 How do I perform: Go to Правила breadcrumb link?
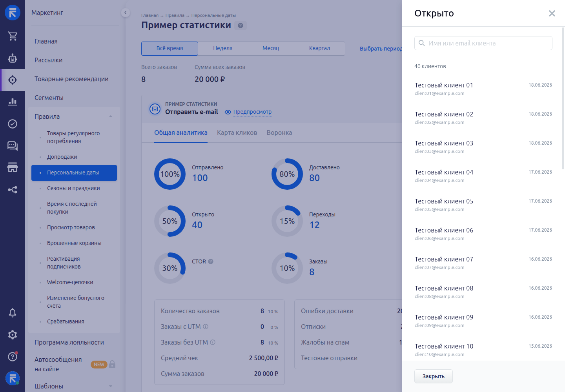[175, 15]
